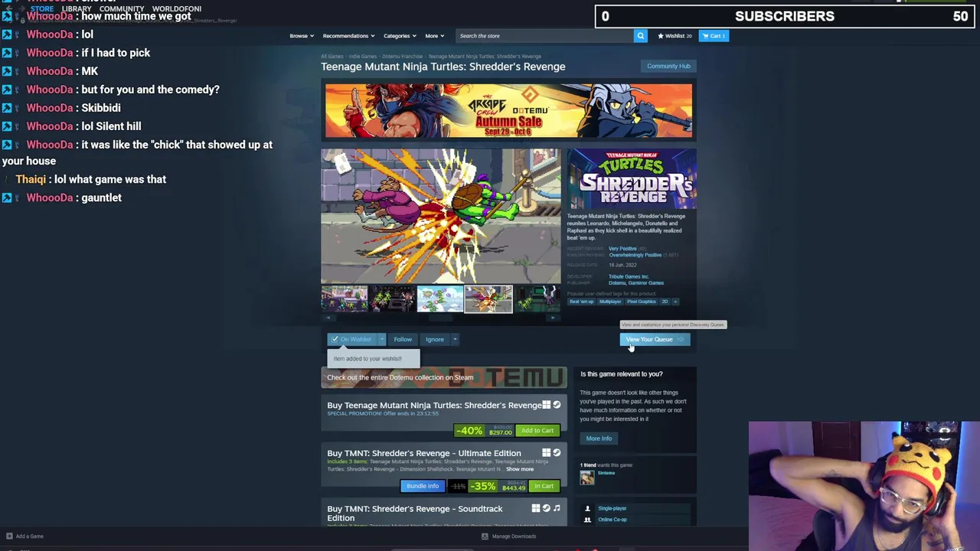Open the Single-player feature link

click(x=612, y=508)
